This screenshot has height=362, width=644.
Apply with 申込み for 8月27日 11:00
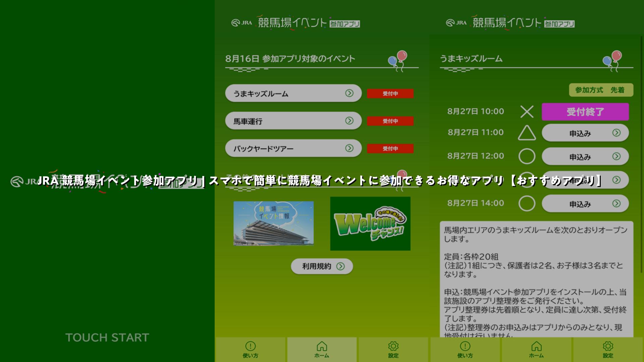[585, 133]
